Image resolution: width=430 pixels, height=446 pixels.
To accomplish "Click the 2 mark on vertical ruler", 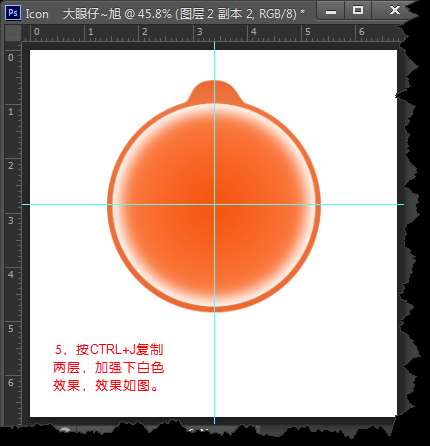I will click(11, 165).
